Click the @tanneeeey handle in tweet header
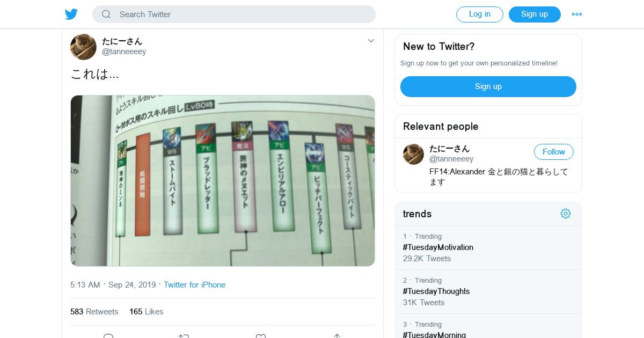This screenshot has height=338, width=644. point(124,52)
